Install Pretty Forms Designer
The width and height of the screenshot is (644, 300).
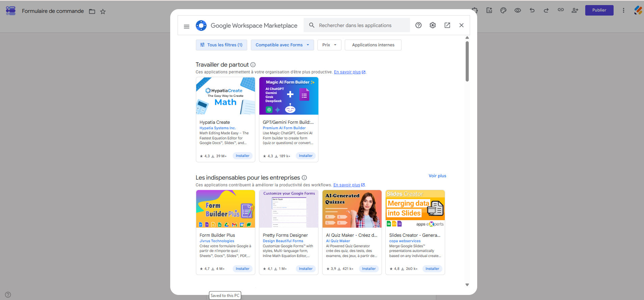pyautogui.click(x=306, y=269)
